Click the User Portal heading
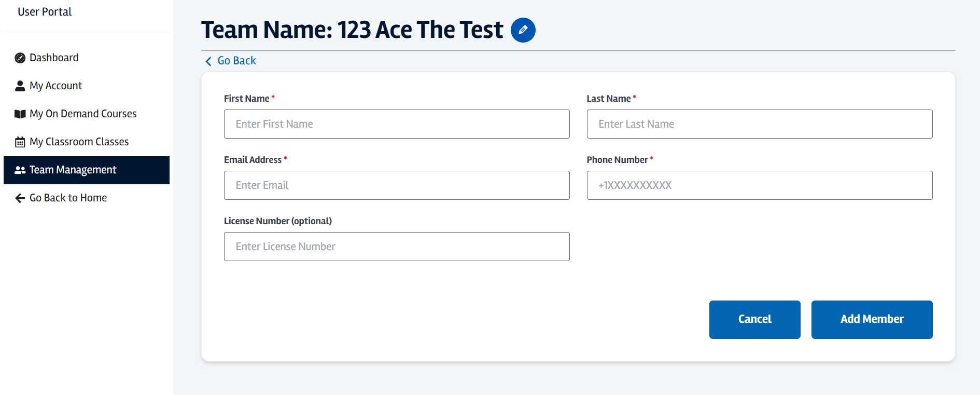Screen dimensions: 980x395 tap(44, 11)
